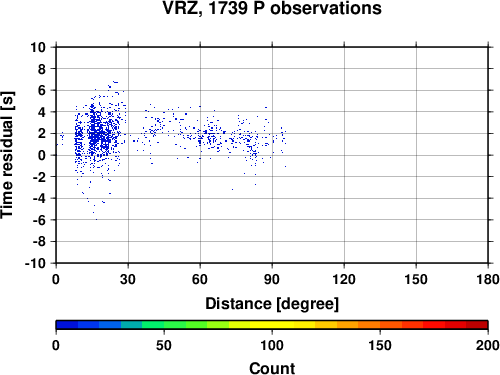
Task: Pick the dark red end of the colorbar
Action: click(477, 325)
